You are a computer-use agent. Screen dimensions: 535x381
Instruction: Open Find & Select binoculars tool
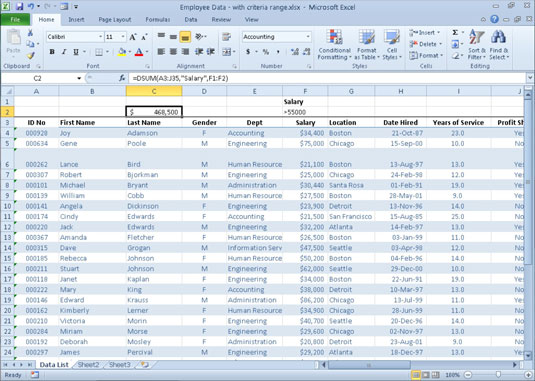click(498, 45)
